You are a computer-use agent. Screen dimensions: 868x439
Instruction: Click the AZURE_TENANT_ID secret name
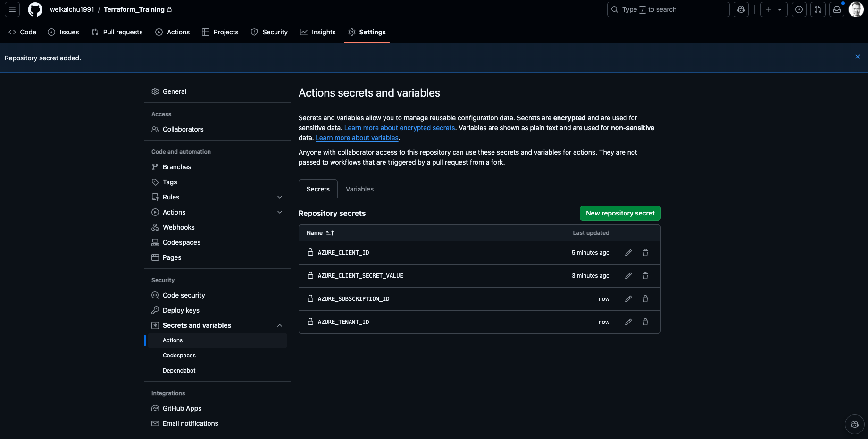tap(343, 322)
